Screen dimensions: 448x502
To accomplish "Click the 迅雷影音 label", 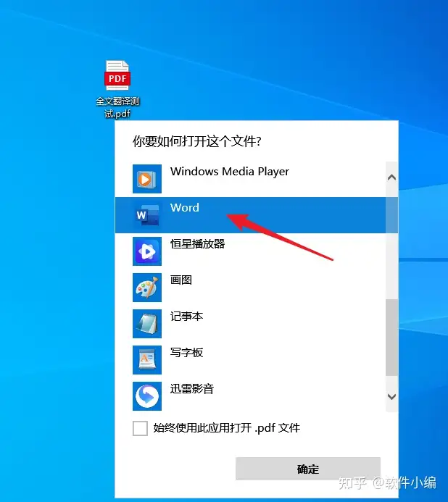I will [x=192, y=389].
